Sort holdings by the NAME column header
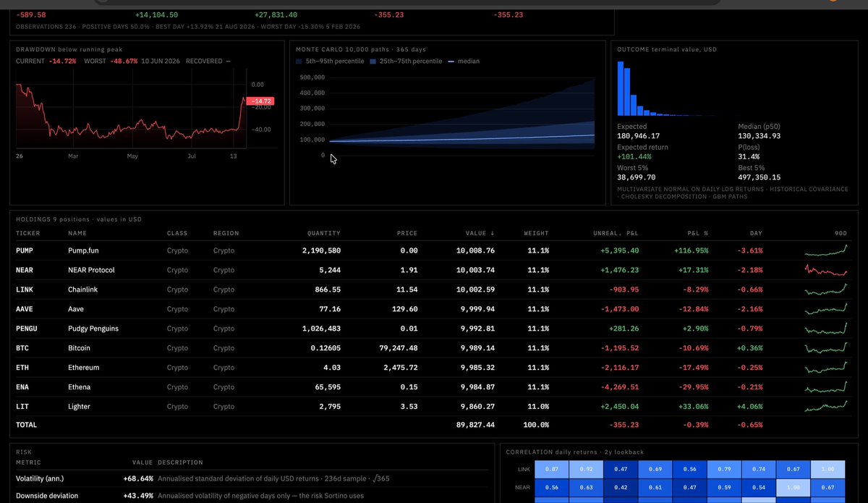Image resolution: width=868 pixels, height=503 pixels. 77,233
